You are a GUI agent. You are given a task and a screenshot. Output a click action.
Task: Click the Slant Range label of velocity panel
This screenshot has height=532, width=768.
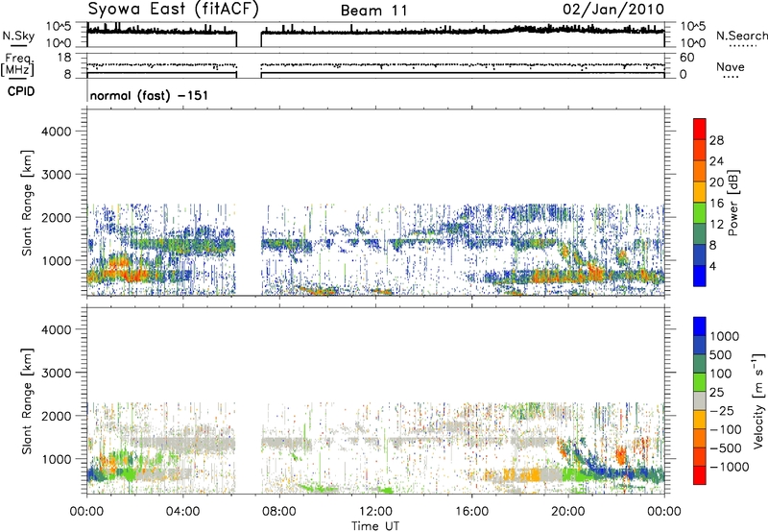click(27, 401)
